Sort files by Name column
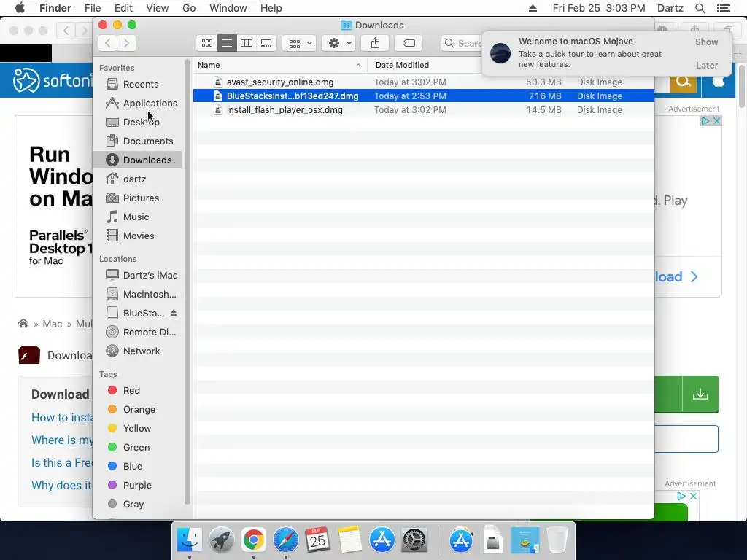The image size is (747, 560). [x=279, y=65]
